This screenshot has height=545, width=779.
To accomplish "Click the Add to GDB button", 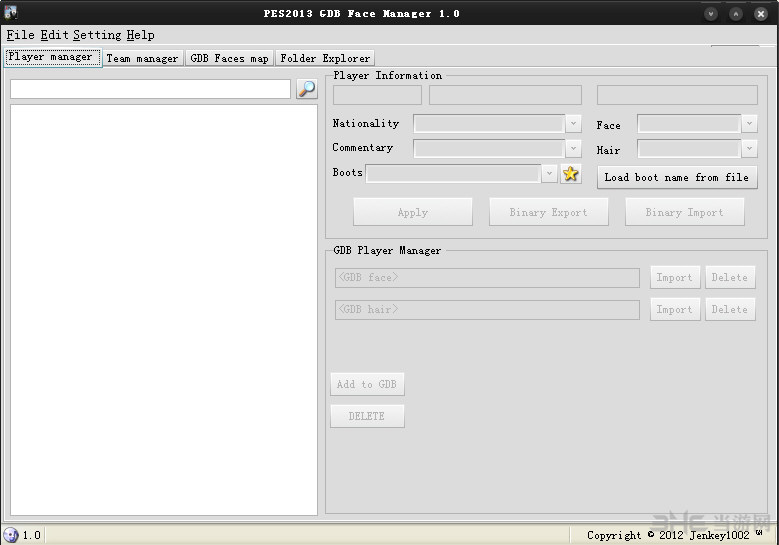I will 367,384.
